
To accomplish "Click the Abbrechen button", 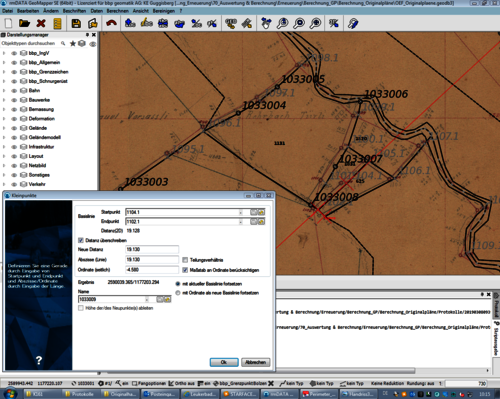I will (255, 362).
